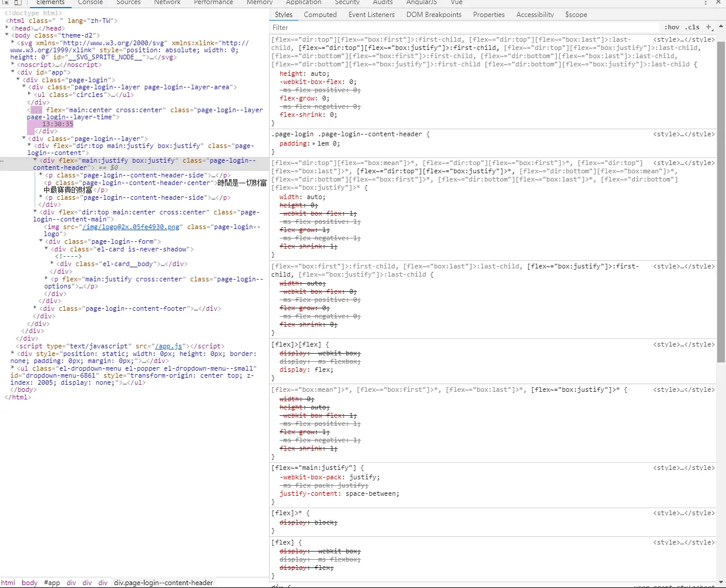The height and width of the screenshot is (588, 726).
Task: Toggle the .cls class editor button
Action: point(693,27)
